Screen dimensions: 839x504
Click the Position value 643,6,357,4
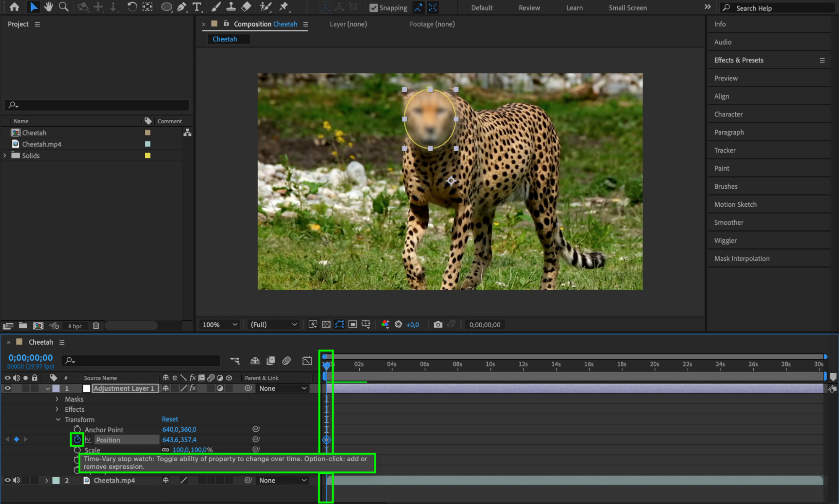pyautogui.click(x=179, y=439)
